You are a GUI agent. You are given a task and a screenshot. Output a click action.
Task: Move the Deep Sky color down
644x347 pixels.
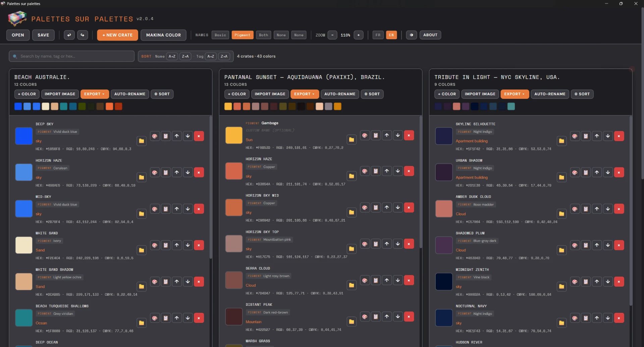coord(188,136)
